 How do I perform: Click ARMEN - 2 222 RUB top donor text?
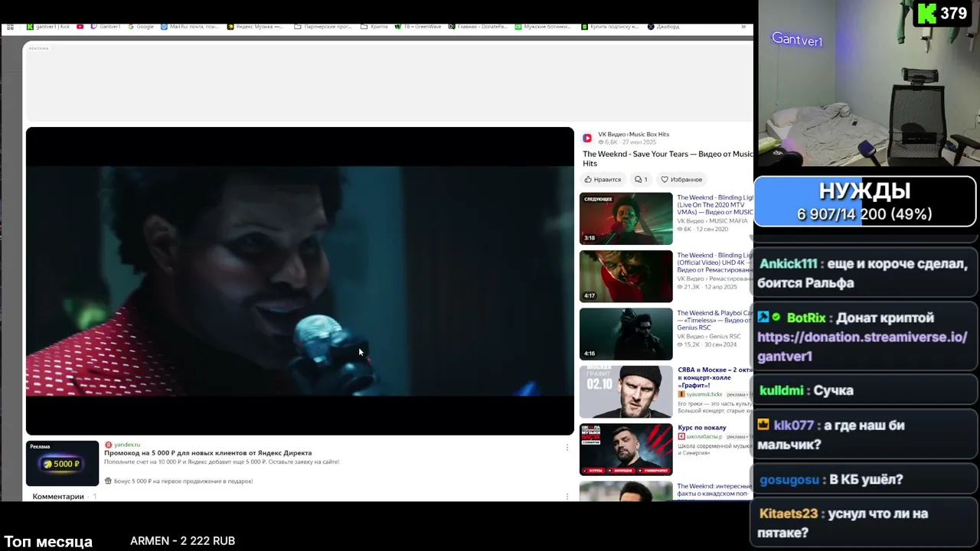click(182, 541)
